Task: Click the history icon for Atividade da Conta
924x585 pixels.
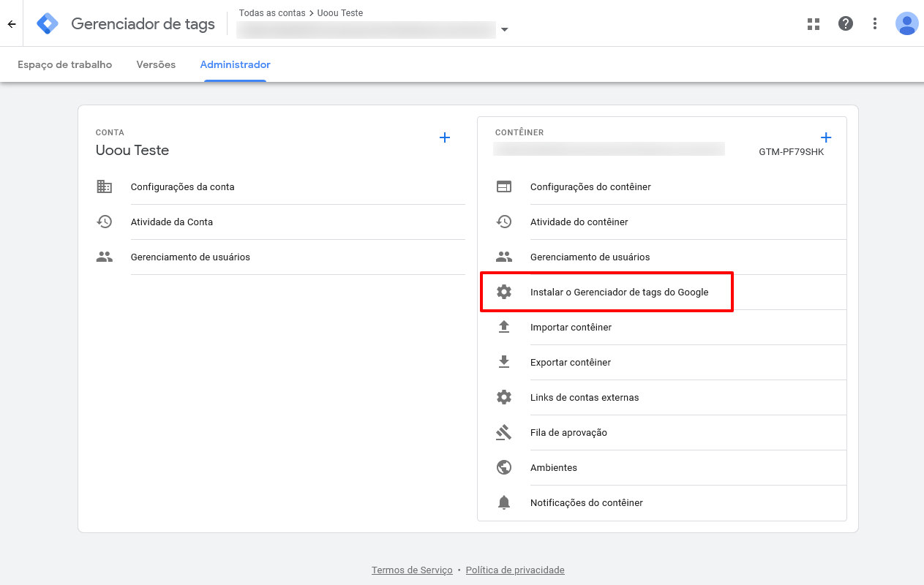Action: pos(105,222)
